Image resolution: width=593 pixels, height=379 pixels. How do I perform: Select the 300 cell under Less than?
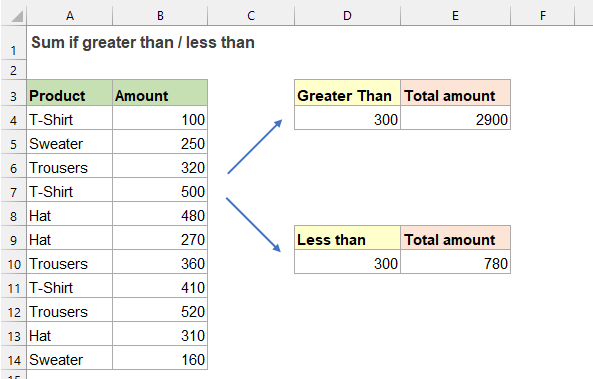[x=347, y=262]
